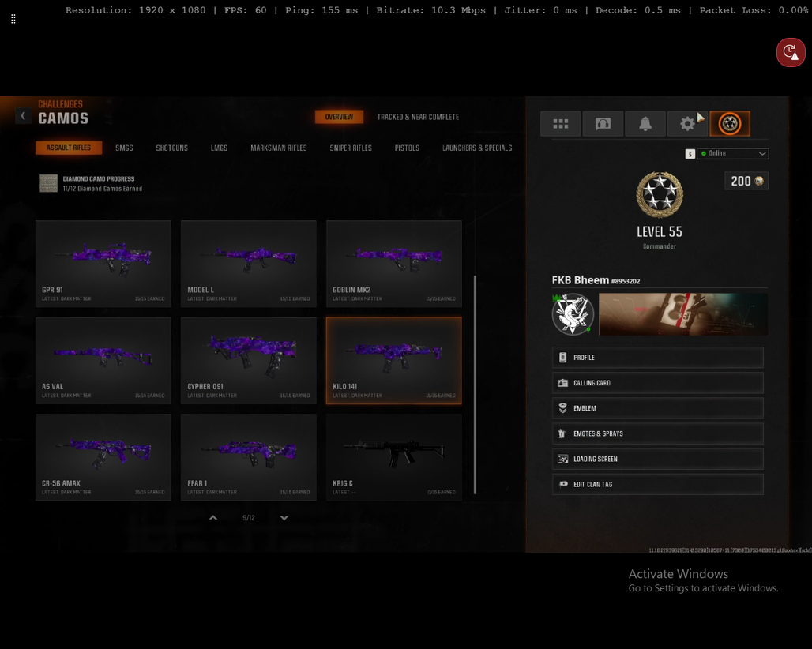Screen dimensions: 812x649
Task: Go back with the Camos back arrow
Action: click(x=23, y=116)
